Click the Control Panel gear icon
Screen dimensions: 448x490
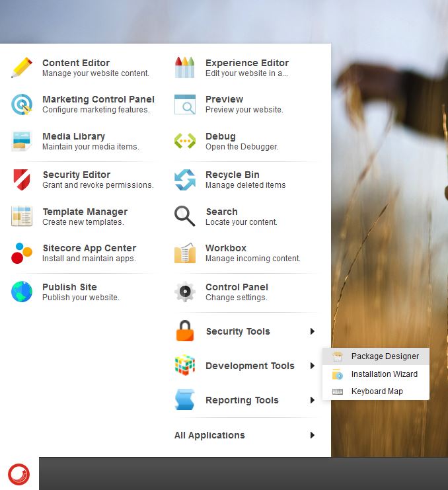pyautogui.click(x=185, y=292)
